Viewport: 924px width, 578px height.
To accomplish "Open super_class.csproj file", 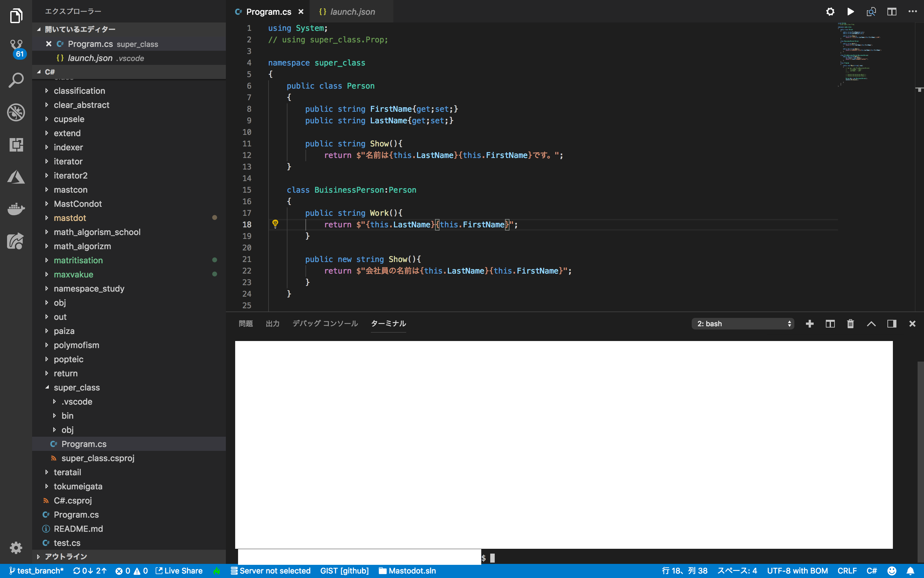I will 129,458.
